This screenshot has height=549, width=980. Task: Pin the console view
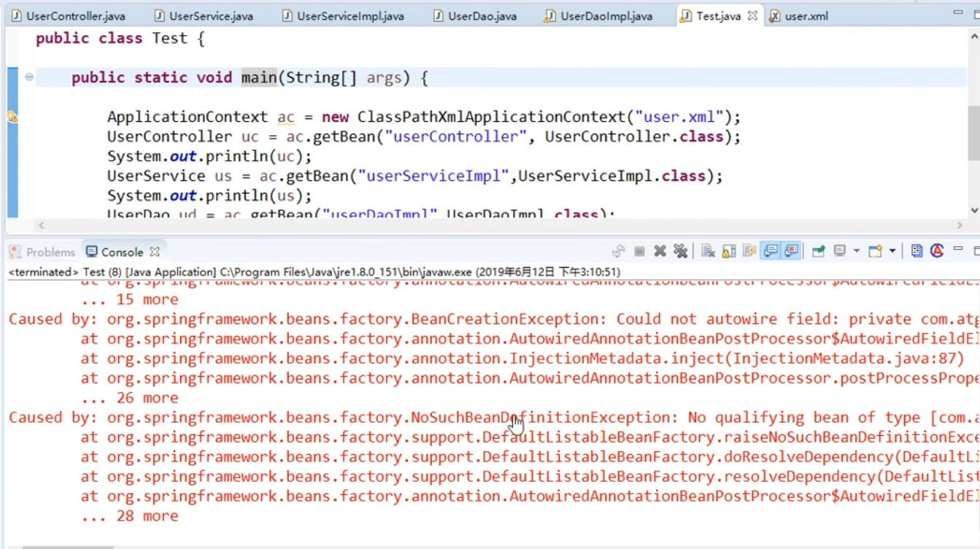[818, 251]
